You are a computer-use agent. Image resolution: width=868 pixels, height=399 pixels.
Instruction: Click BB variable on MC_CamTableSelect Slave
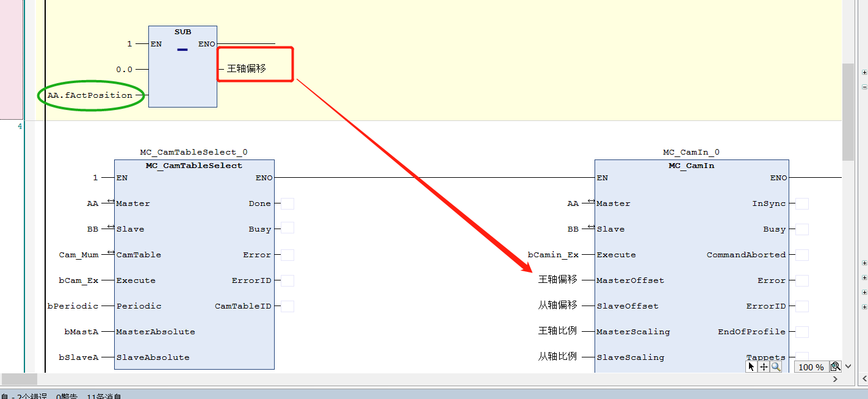point(92,229)
